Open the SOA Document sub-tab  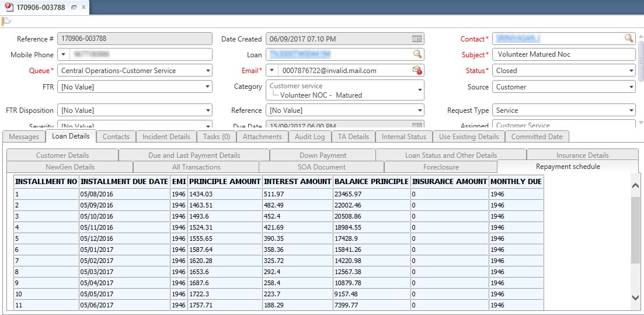click(x=321, y=167)
